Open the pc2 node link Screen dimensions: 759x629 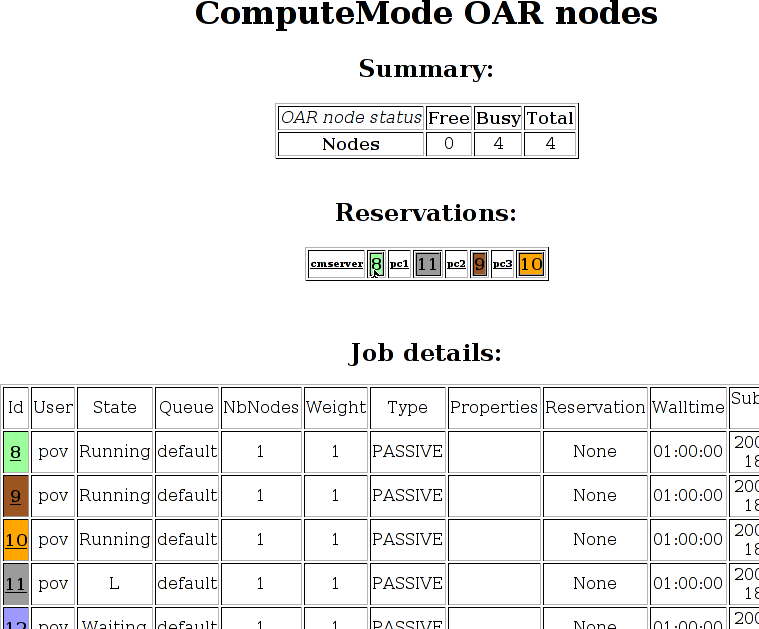pos(456,264)
